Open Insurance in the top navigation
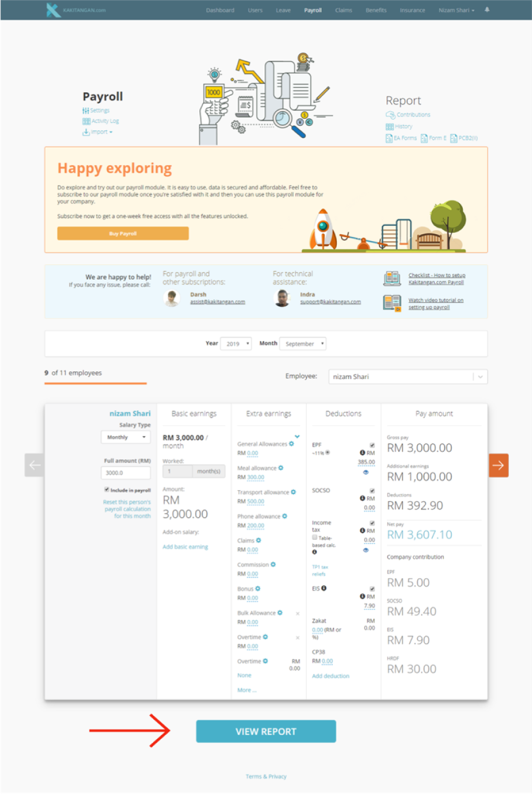Screen dimensions: 532x794 413,10
